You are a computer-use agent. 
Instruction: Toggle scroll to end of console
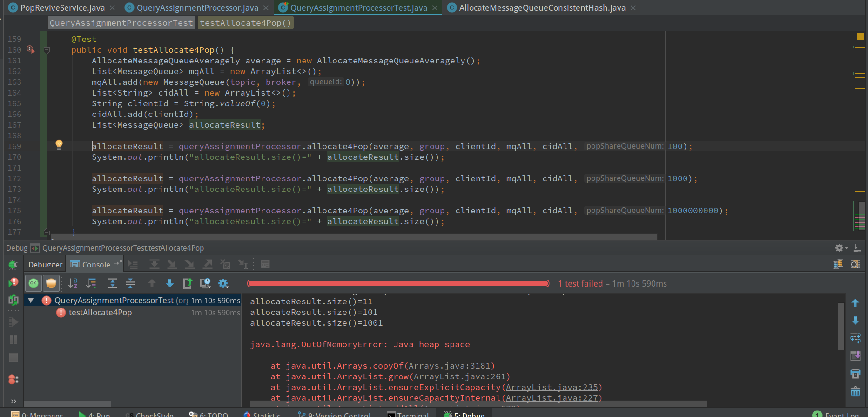pyautogui.click(x=855, y=356)
